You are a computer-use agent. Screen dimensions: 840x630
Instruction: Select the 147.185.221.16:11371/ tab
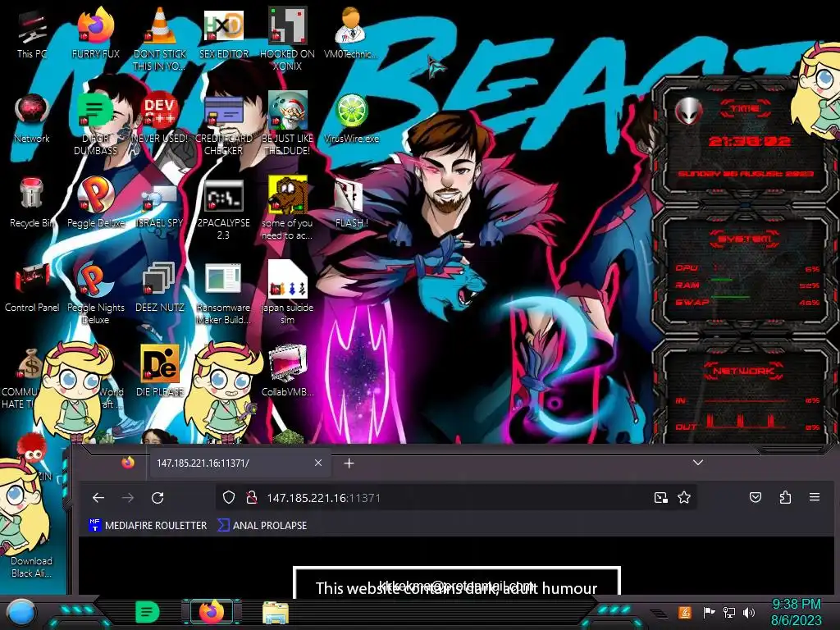pos(240,463)
